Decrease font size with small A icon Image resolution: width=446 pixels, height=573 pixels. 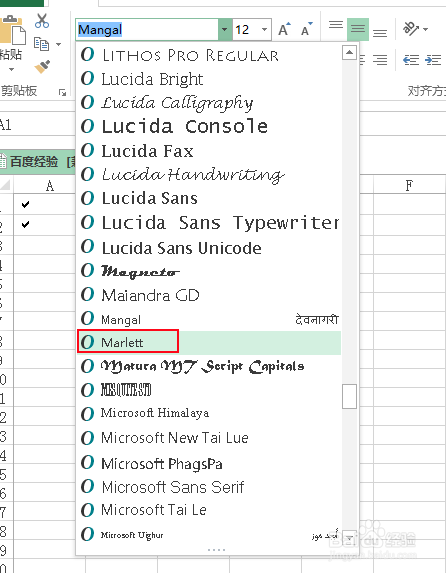click(307, 29)
